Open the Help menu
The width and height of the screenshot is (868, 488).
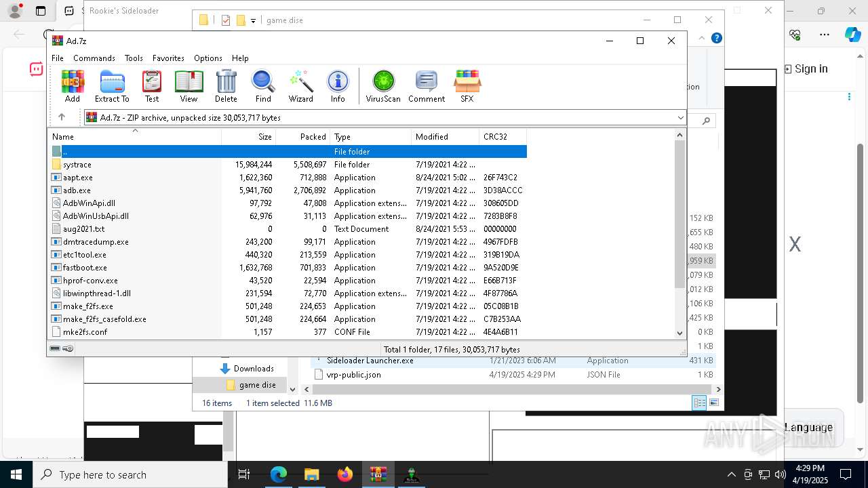pyautogui.click(x=240, y=58)
